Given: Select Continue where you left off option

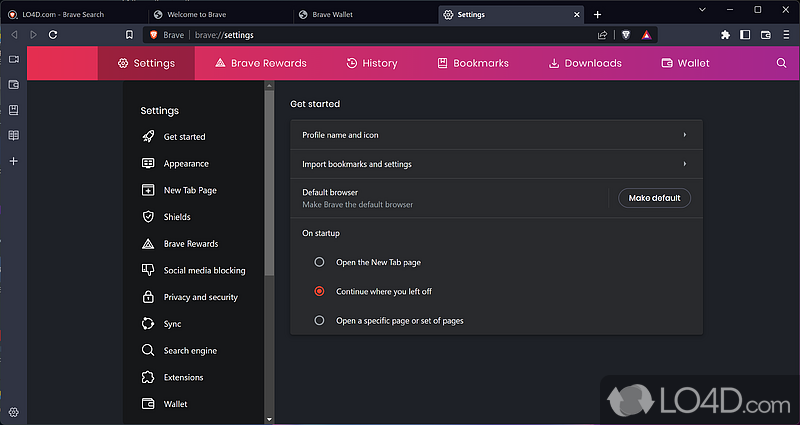Looking at the screenshot, I should [x=319, y=291].
